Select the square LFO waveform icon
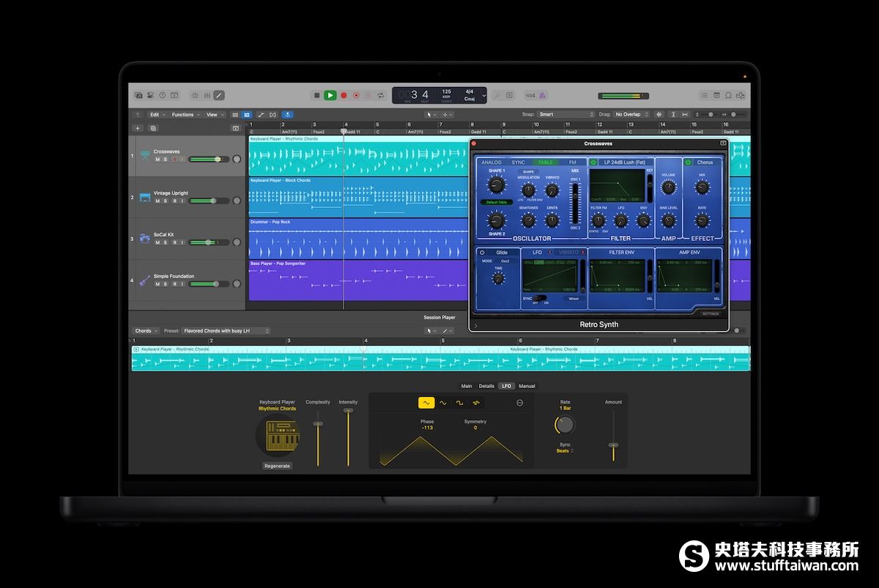The width and height of the screenshot is (879, 588). (459, 403)
